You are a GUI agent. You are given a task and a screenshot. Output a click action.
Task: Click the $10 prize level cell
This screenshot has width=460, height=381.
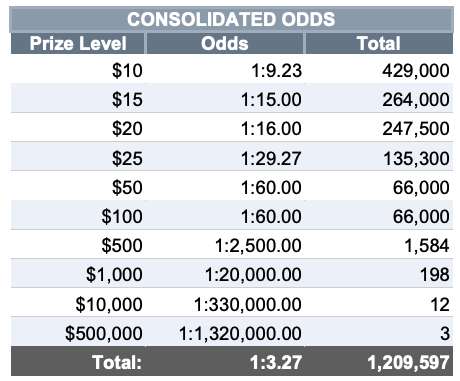click(x=78, y=71)
